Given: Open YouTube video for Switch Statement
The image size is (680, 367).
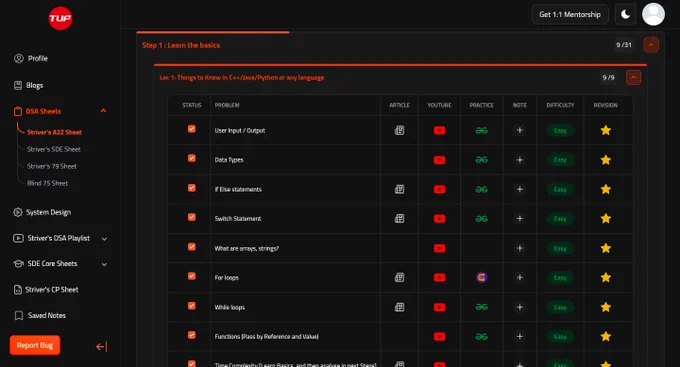Looking at the screenshot, I should 439,219.
